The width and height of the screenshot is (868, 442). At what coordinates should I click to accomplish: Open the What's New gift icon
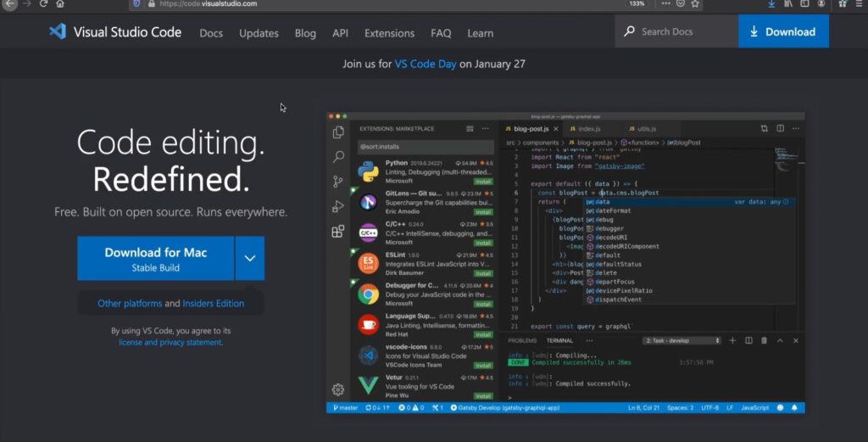(843, 4)
